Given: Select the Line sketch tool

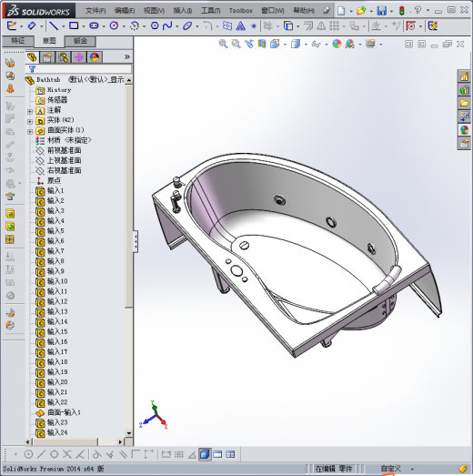Looking at the screenshot, I should point(54,25).
